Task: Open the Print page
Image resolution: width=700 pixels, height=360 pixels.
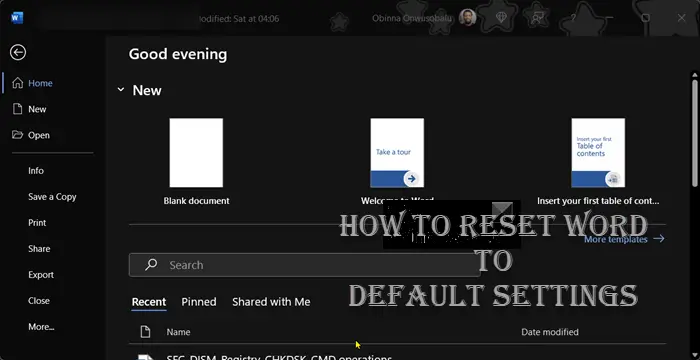Action: (x=37, y=222)
